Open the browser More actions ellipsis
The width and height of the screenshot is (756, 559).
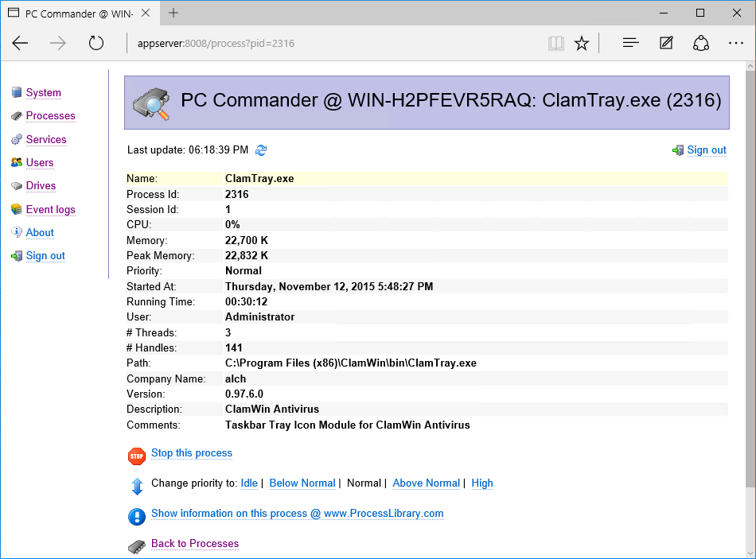pyautogui.click(x=736, y=44)
